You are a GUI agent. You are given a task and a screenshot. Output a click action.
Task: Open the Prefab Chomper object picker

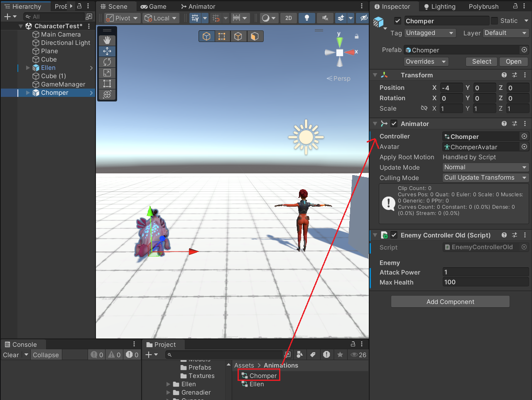click(x=525, y=50)
